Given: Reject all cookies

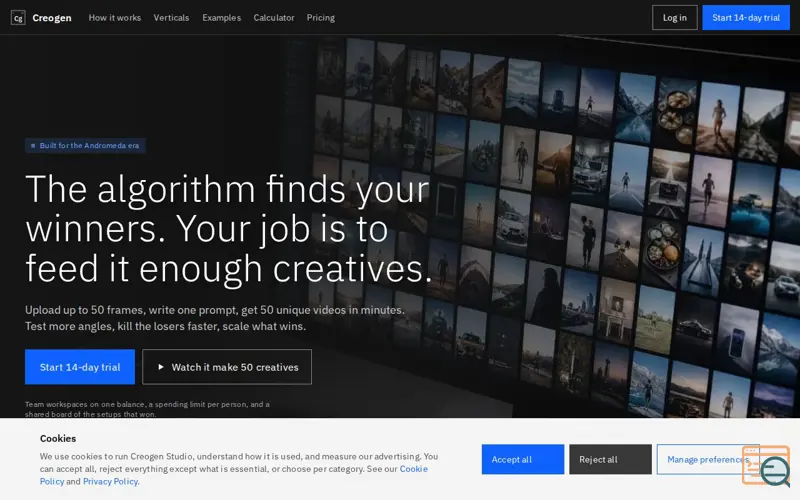Looking at the screenshot, I should tap(611, 459).
